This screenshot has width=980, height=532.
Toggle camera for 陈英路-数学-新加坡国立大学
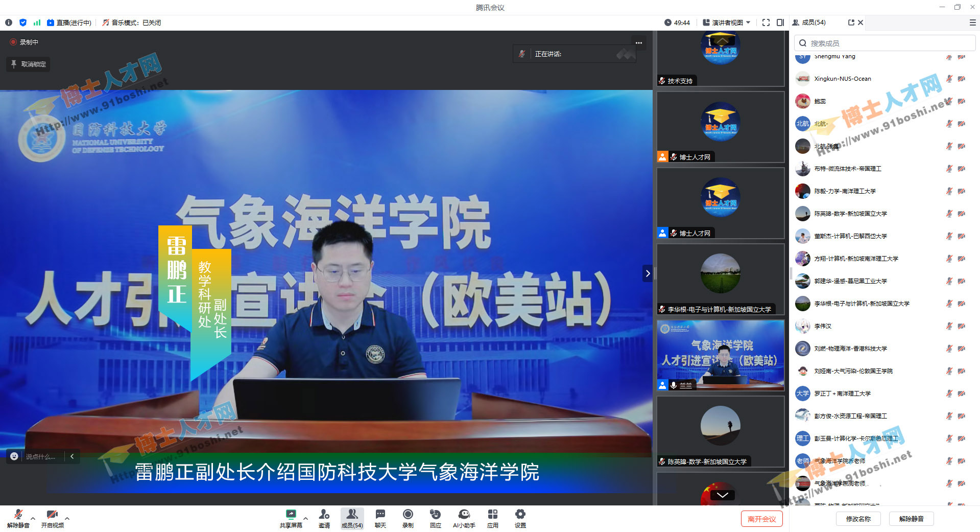click(962, 214)
